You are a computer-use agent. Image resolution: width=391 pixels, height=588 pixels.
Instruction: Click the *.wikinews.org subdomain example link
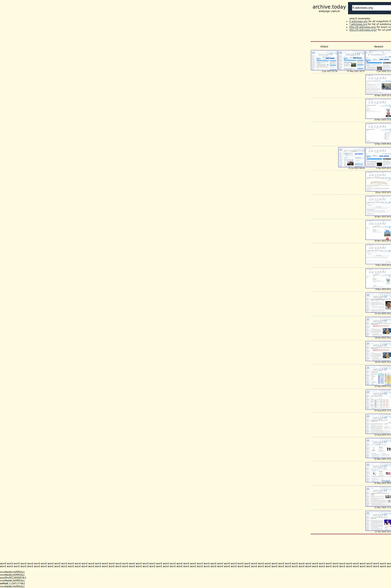358,24
